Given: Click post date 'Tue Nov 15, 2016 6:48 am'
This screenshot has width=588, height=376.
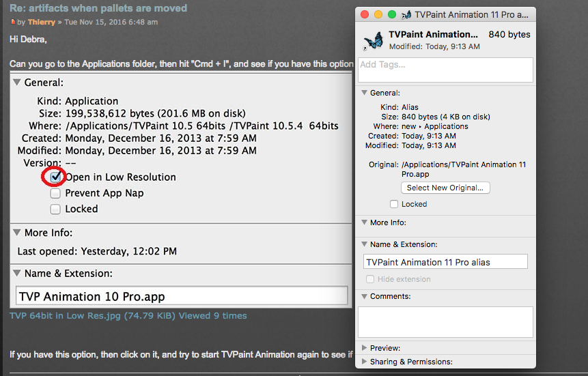Looking at the screenshot, I should tap(111, 22).
